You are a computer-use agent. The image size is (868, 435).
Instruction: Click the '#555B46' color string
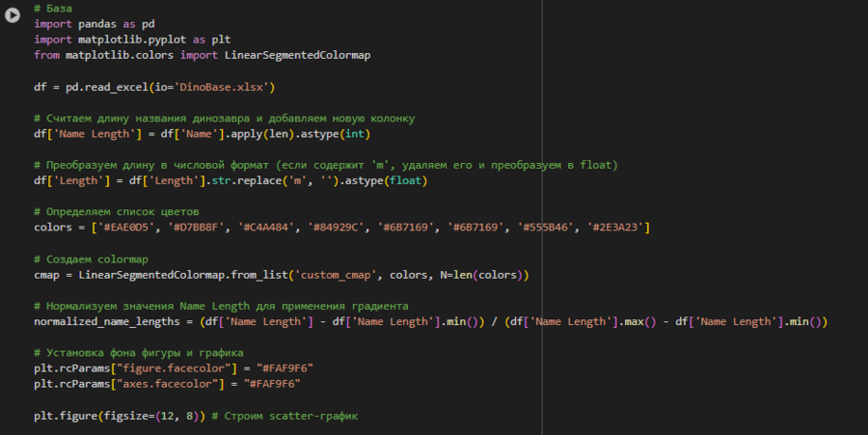[x=545, y=227]
